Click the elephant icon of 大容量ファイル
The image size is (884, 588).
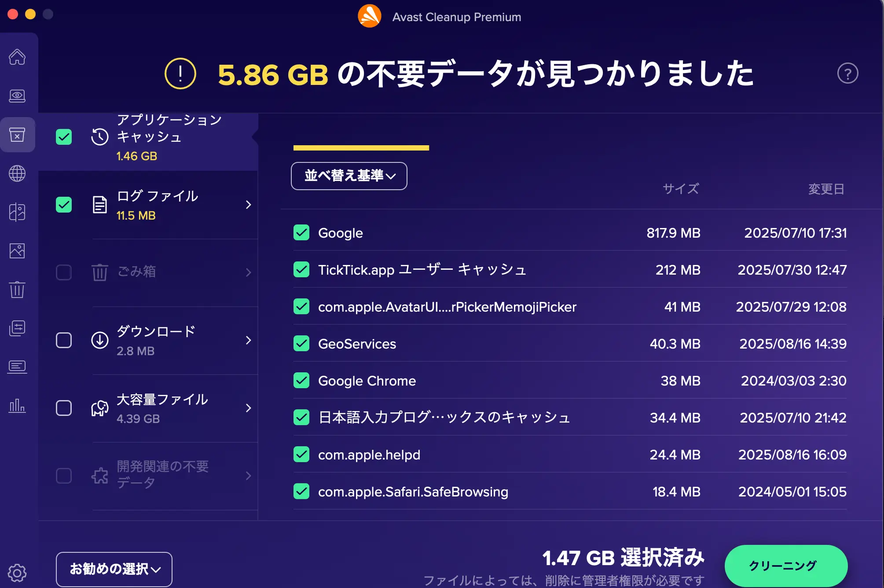click(100, 408)
